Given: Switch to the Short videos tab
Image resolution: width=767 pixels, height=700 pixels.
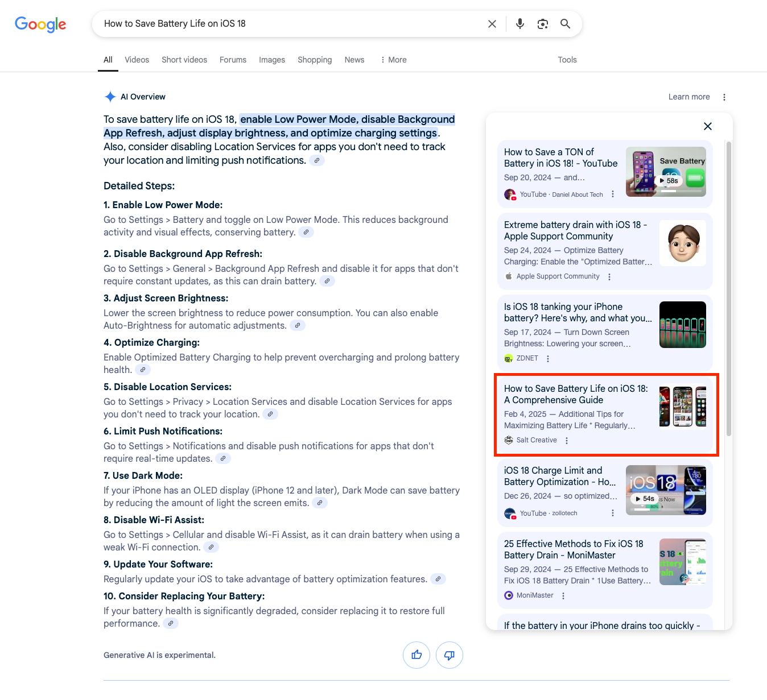Looking at the screenshot, I should [184, 60].
